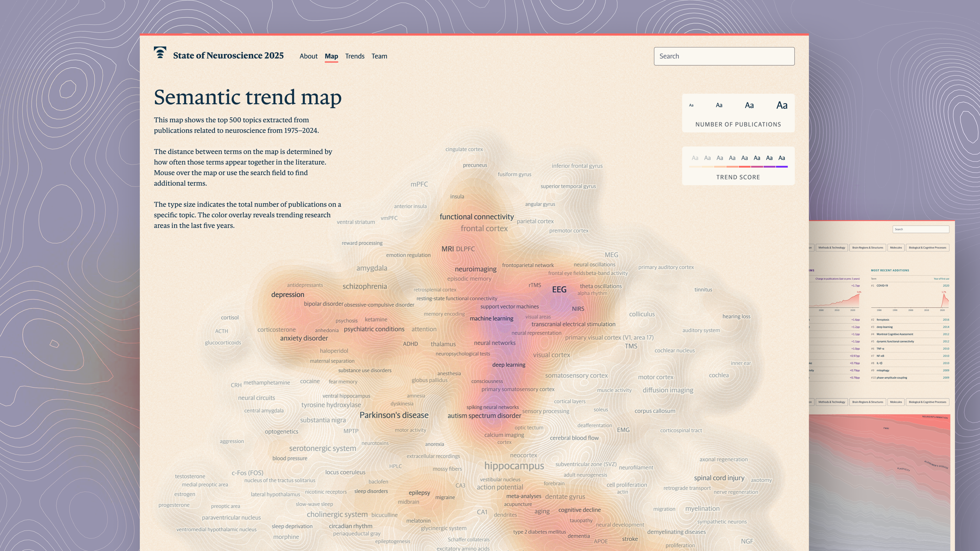This screenshot has width=980, height=551.
Task: Go to the Team page
Action: click(x=379, y=56)
